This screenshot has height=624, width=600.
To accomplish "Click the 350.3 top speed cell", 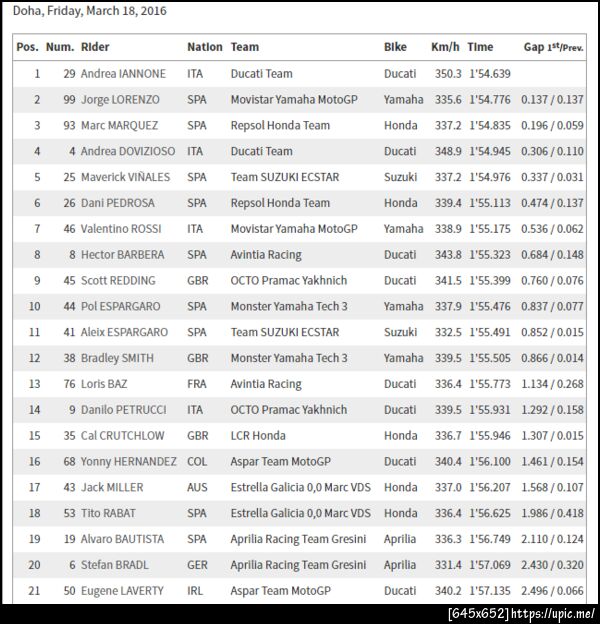I will pos(446,73).
